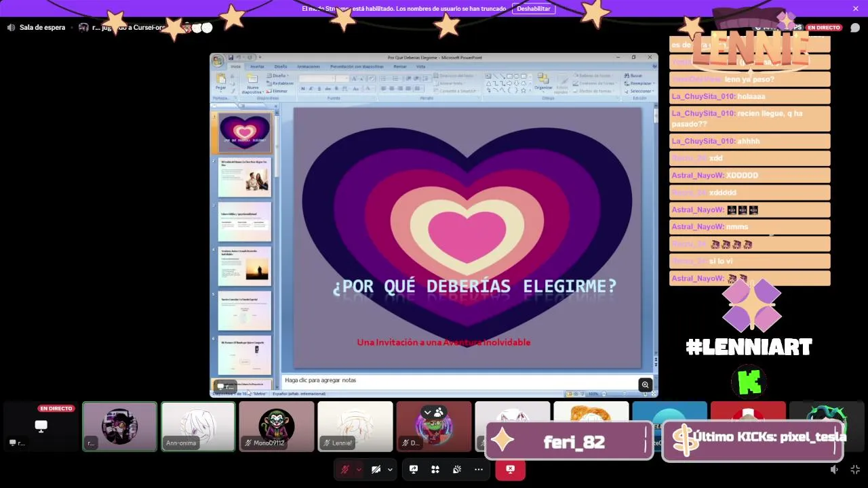The height and width of the screenshot is (488, 868).
Task: Select slide 6 thumbnail
Action: click(x=245, y=355)
